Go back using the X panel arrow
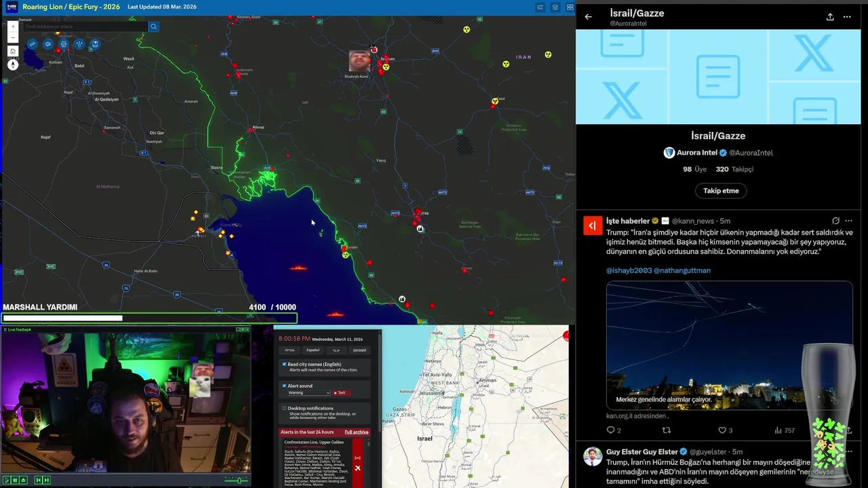Image resolution: width=868 pixels, height=488 pixels. [x=588, y=17]
